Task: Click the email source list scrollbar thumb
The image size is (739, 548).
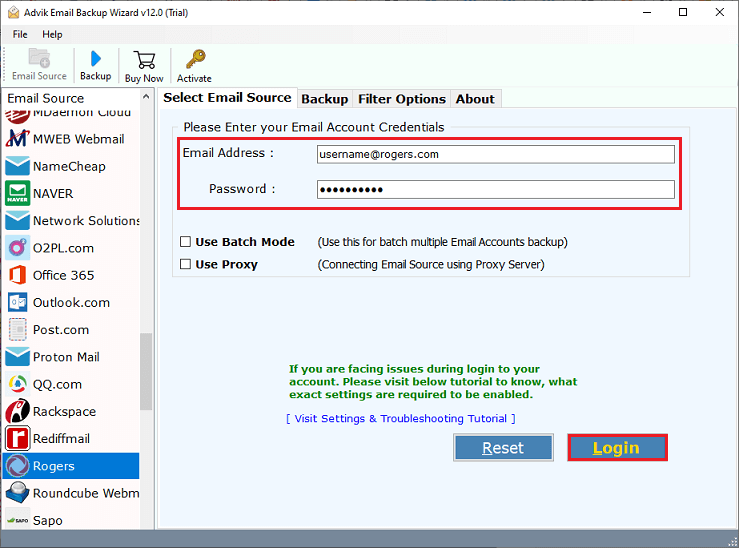Action: (x=146, y=371)
